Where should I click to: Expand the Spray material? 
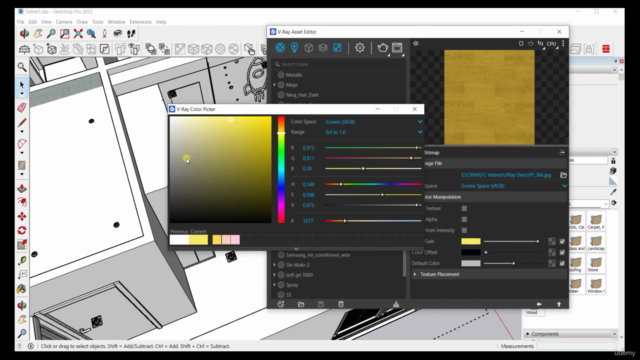pyautogui.click(x=275, y=285)
